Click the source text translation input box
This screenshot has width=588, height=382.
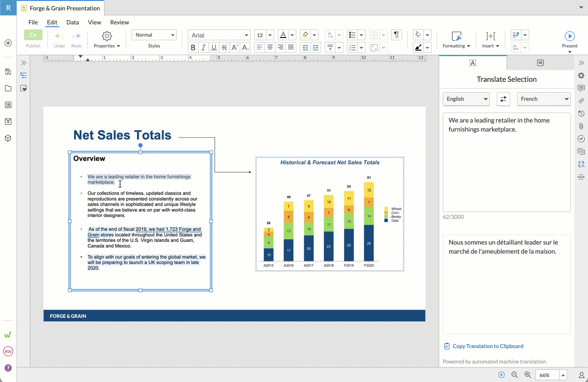pyautogui.click(x=506, y=162)
